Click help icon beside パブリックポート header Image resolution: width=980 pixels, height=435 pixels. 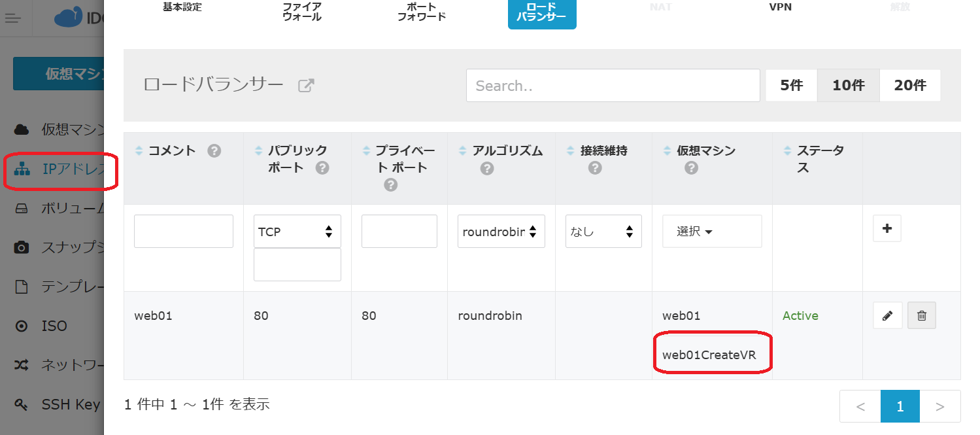[322, 168]
